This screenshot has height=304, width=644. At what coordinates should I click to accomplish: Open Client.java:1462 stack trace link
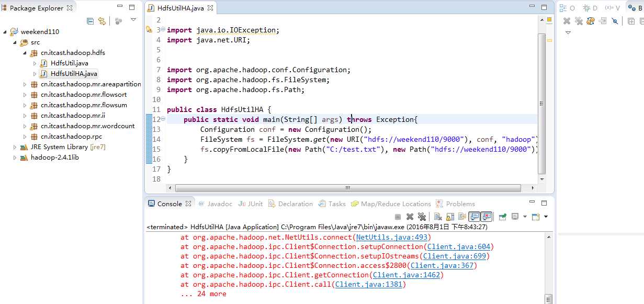(x=406, y=275)
